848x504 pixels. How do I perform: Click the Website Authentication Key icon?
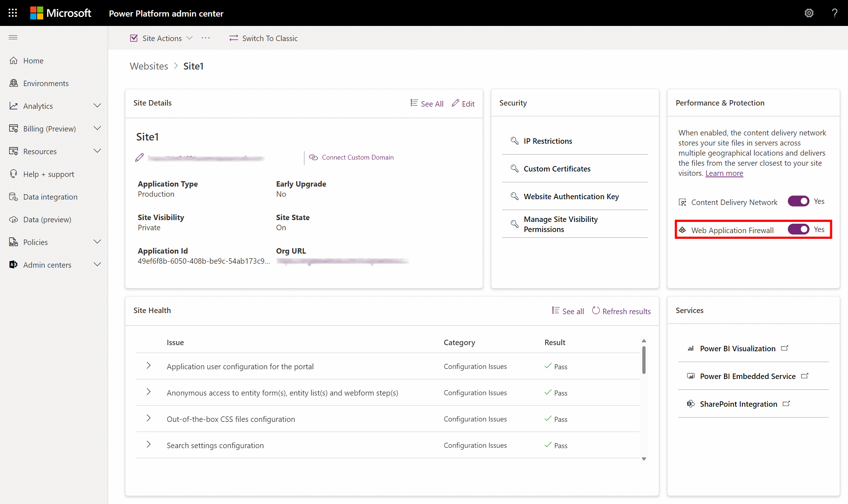(514, 196)
